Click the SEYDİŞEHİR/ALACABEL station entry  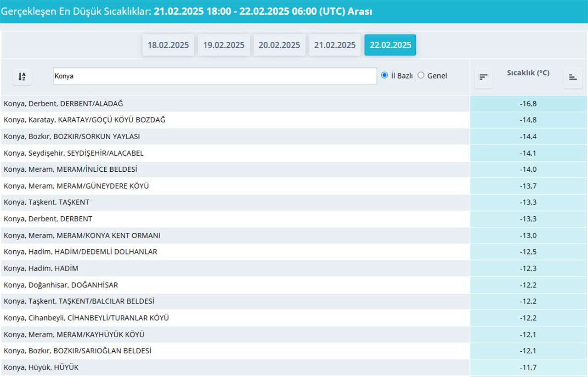73,153
